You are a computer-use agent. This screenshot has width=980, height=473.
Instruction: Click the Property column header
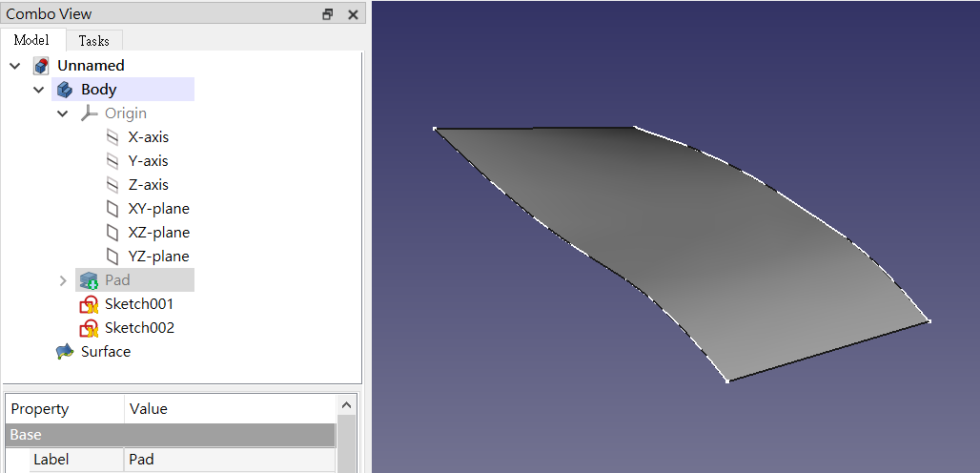coord(65,409)
